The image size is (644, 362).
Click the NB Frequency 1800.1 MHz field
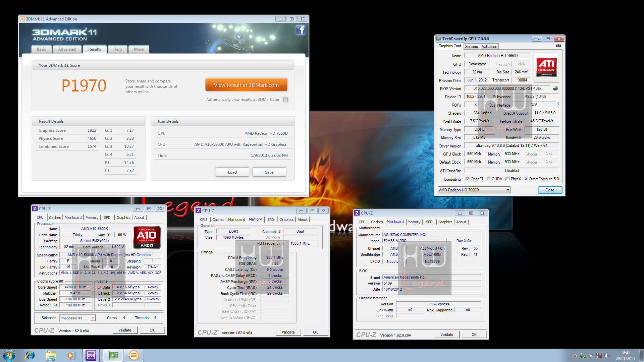pyautogui.click(x=300, y=243)
